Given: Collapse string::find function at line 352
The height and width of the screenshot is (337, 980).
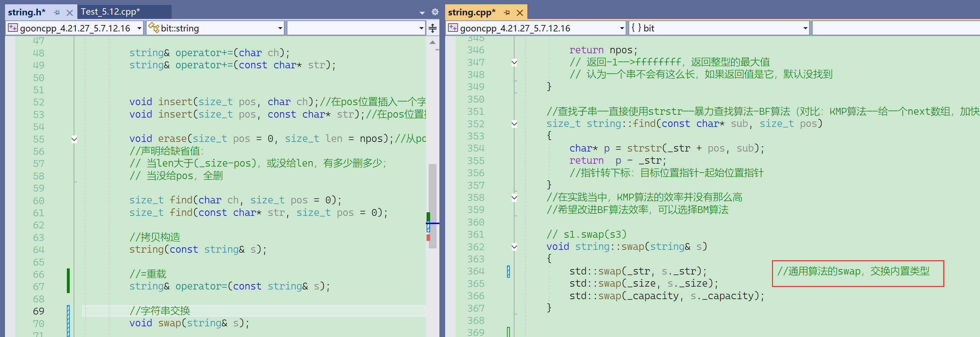Looking at the screenshot, I should pyautogui.click(x=514, y=124).
